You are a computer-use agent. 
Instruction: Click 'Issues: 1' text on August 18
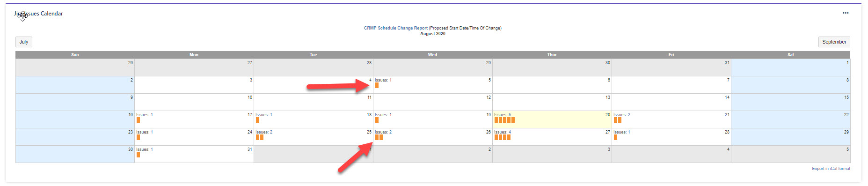coord(264,115)
